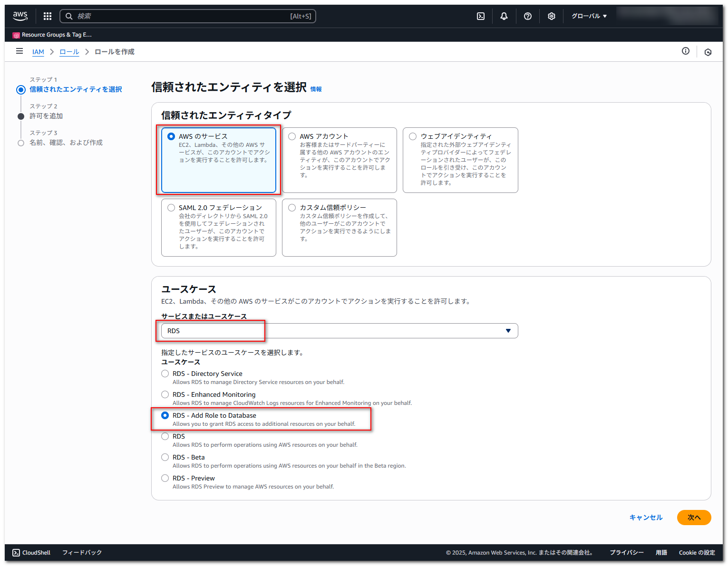
Task: Open the help question mark icon
Action: point(528,16)
